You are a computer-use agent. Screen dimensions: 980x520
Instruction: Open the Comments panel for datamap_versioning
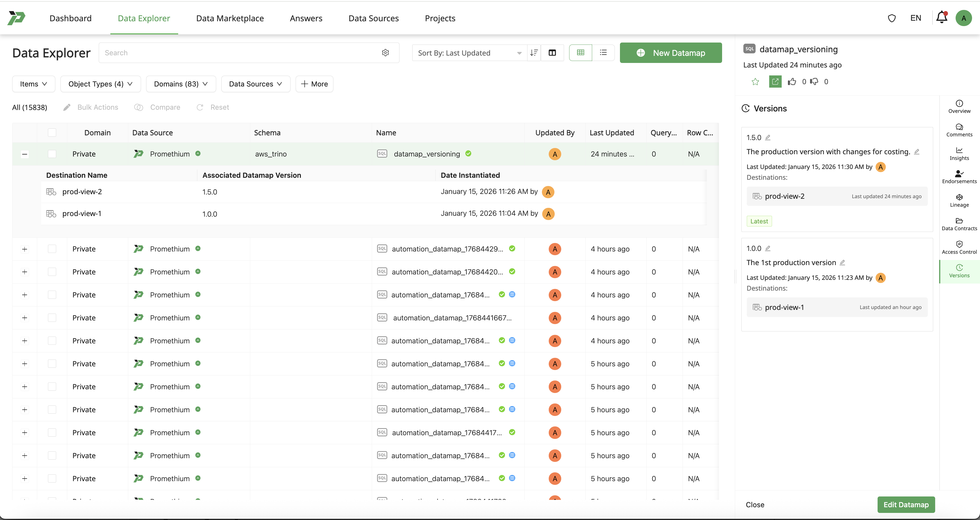959,130
